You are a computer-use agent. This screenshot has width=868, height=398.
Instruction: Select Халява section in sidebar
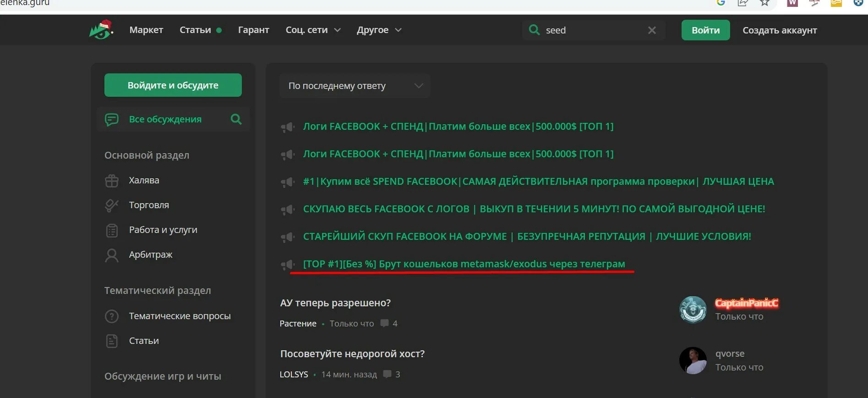[x=144, y=180]
